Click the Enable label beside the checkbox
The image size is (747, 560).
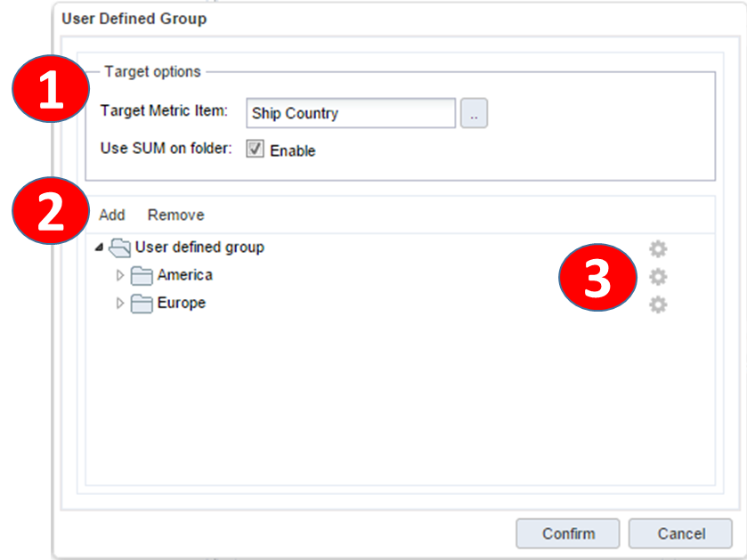coord(292,150)
